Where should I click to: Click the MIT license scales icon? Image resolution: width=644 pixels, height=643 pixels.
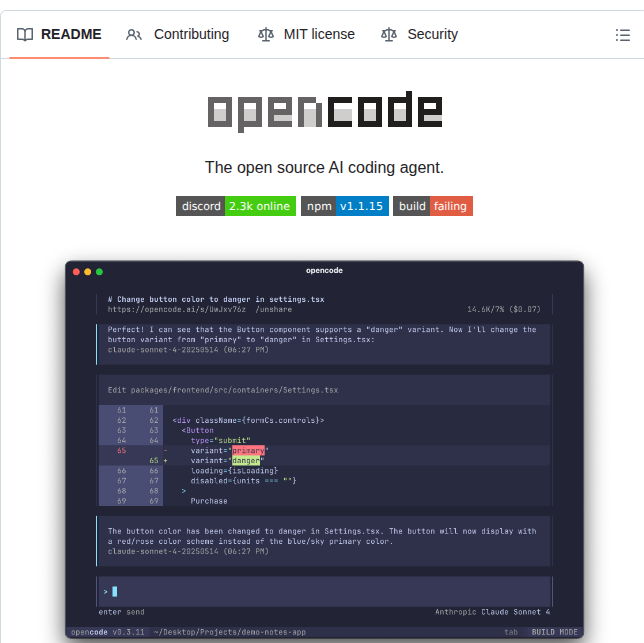point(266,34)
